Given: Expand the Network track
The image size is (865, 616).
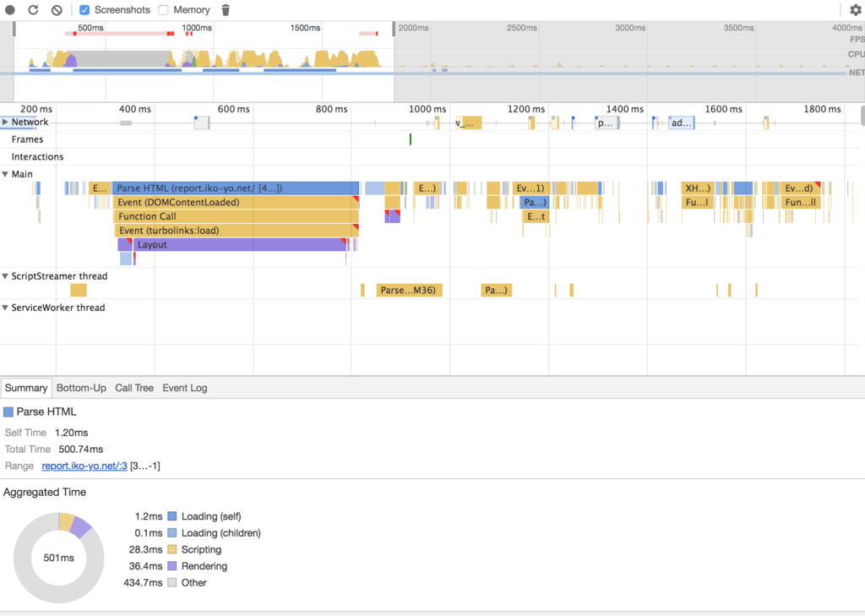Looking at the screenshot, I should point(5,122).
